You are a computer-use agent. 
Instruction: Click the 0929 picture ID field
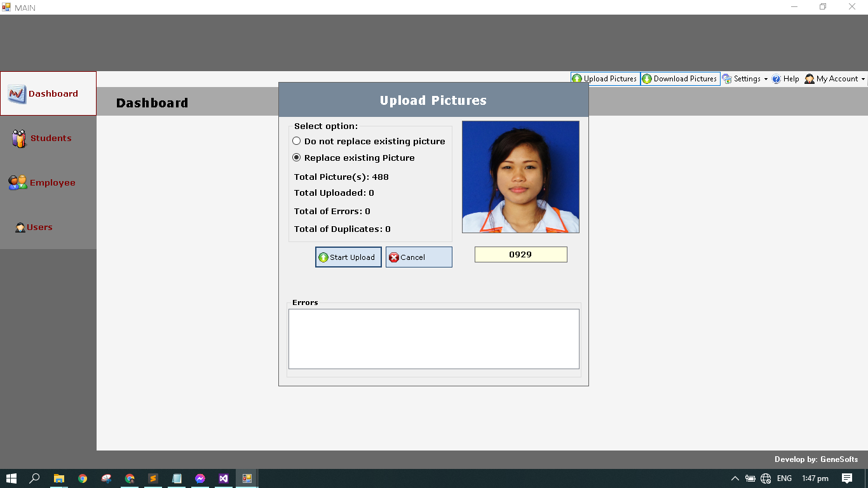pyautogui.click(x=520, y=255)
